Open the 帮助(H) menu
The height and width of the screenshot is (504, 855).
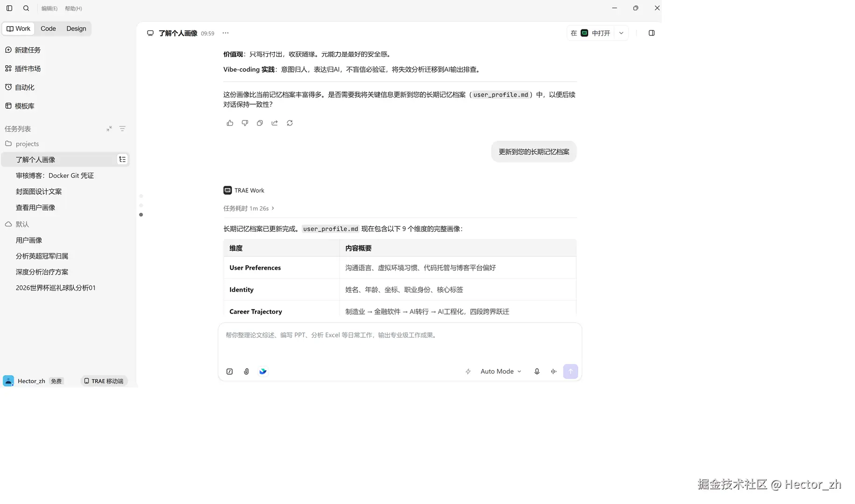click(73, 8)
